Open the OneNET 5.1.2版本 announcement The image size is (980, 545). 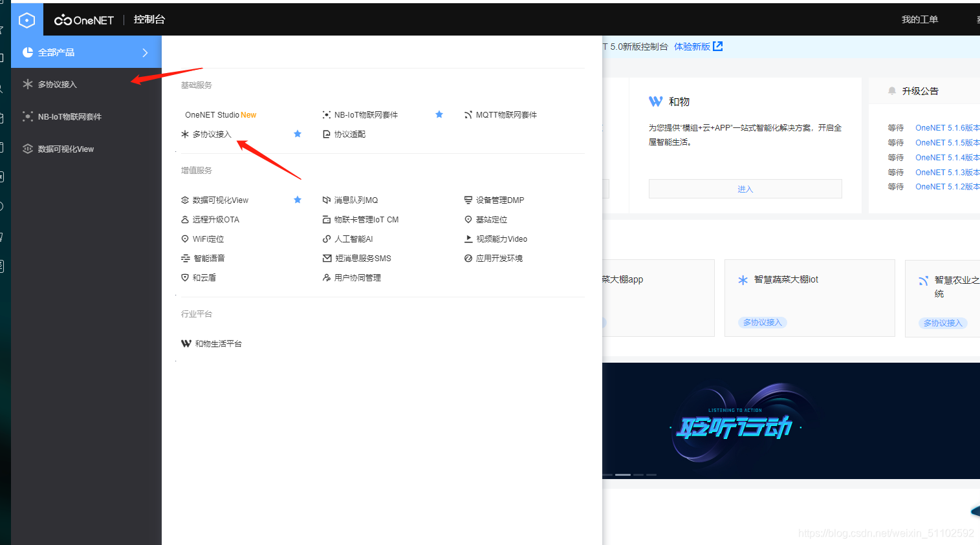[x=948, y=187]
